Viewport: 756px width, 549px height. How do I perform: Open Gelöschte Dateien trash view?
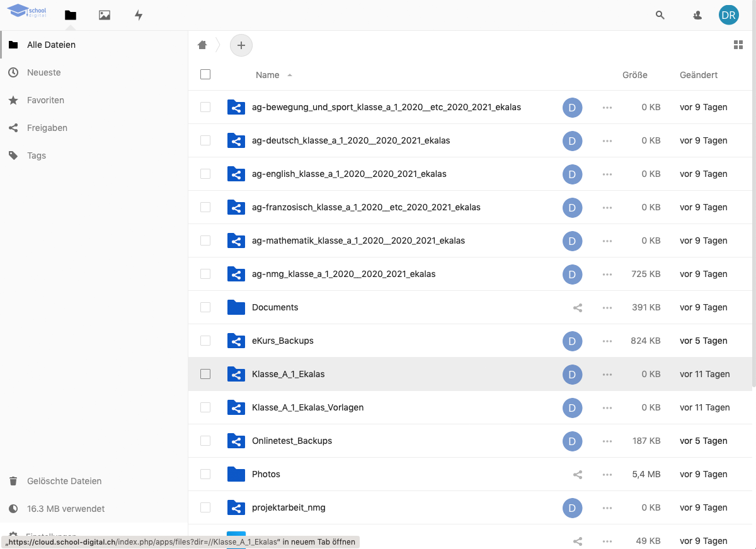click(64, 481)
